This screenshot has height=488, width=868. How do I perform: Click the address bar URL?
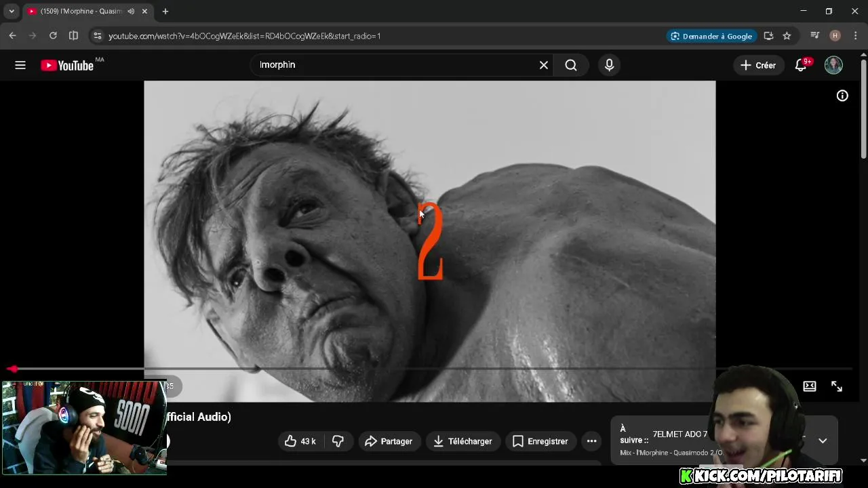coord(245,36)
